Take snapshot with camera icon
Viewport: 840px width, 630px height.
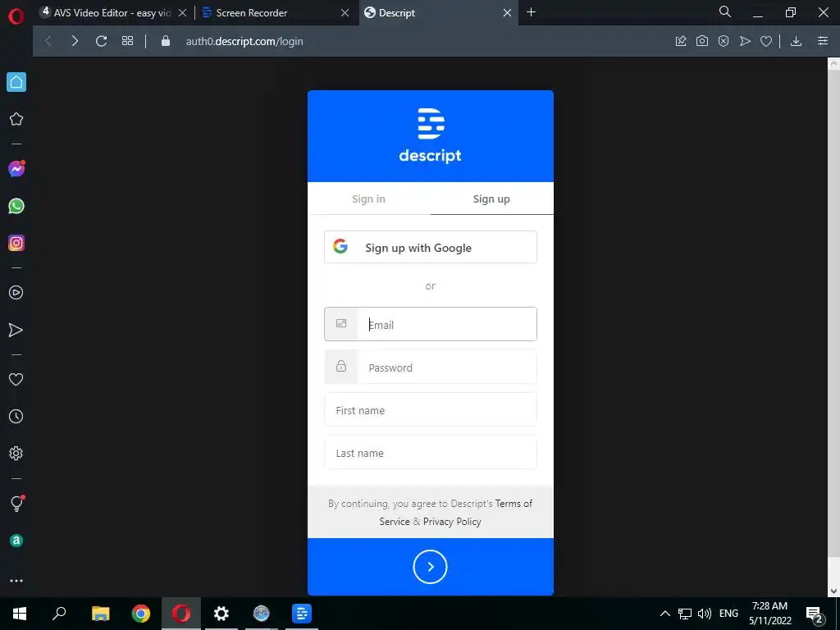click(x=702, y=41)
